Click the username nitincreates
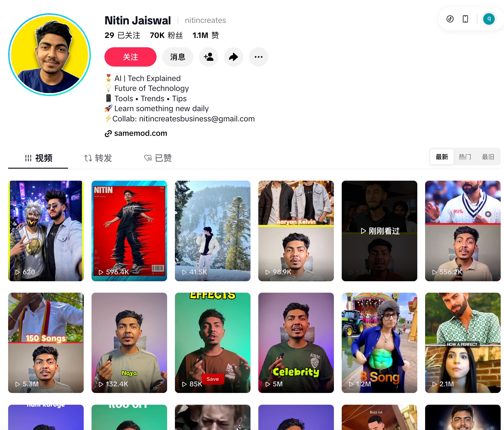 (205, 20)
